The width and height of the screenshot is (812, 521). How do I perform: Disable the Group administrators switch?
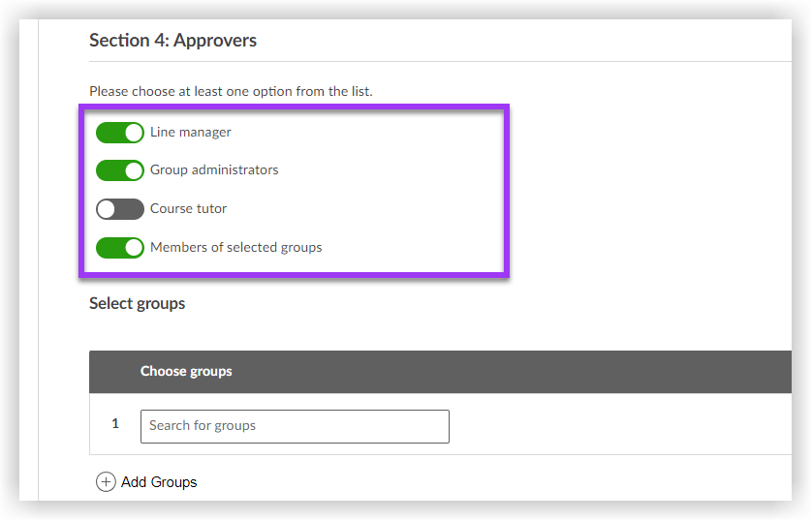click(119, 170)
